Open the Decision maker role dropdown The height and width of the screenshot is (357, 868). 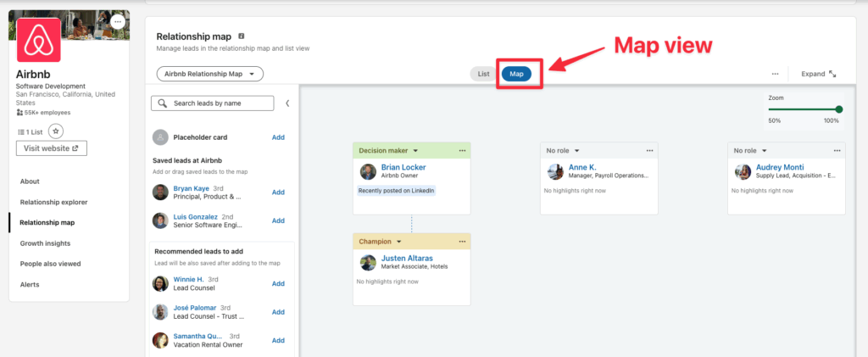pos(388,151)
